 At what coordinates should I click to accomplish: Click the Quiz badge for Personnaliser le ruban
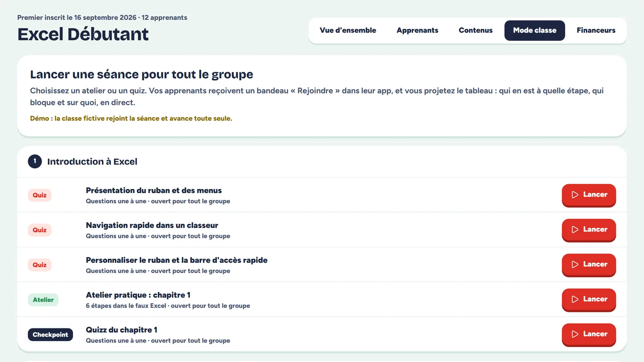pyautogui.click(x=40, y=265)
